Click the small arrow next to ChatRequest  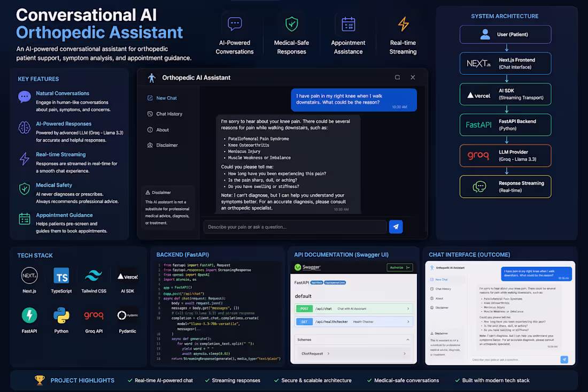pos(329,353)
